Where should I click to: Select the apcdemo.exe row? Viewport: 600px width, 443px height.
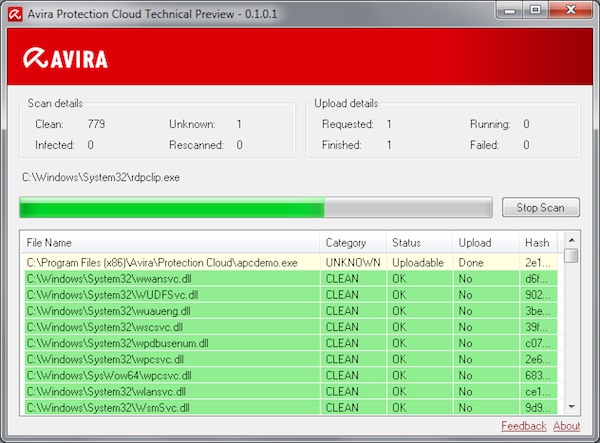pyautogui.click(x=289, y=262)
